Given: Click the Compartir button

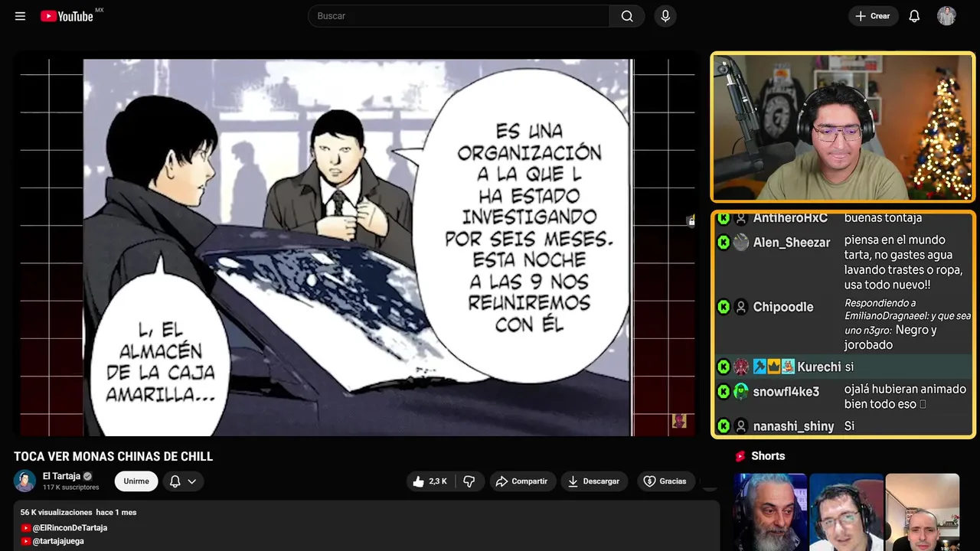Looking at the screenshot, I should tap(523, 481).
